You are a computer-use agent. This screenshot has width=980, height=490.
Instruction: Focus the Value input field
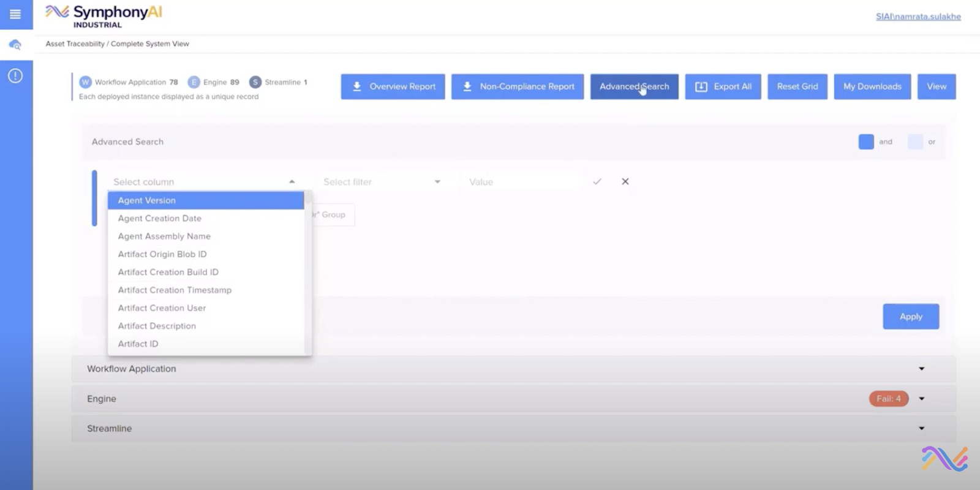[x=521, y=182]
